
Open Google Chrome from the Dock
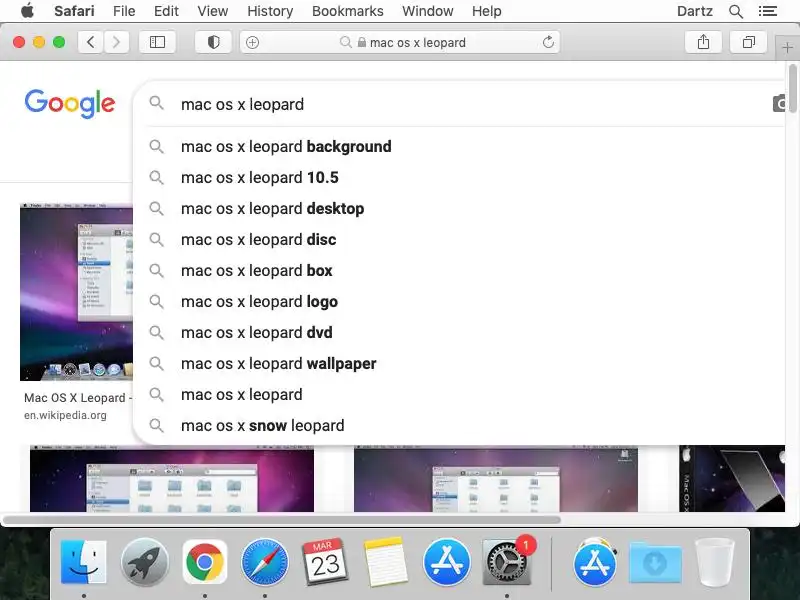[x=205, y=562]
